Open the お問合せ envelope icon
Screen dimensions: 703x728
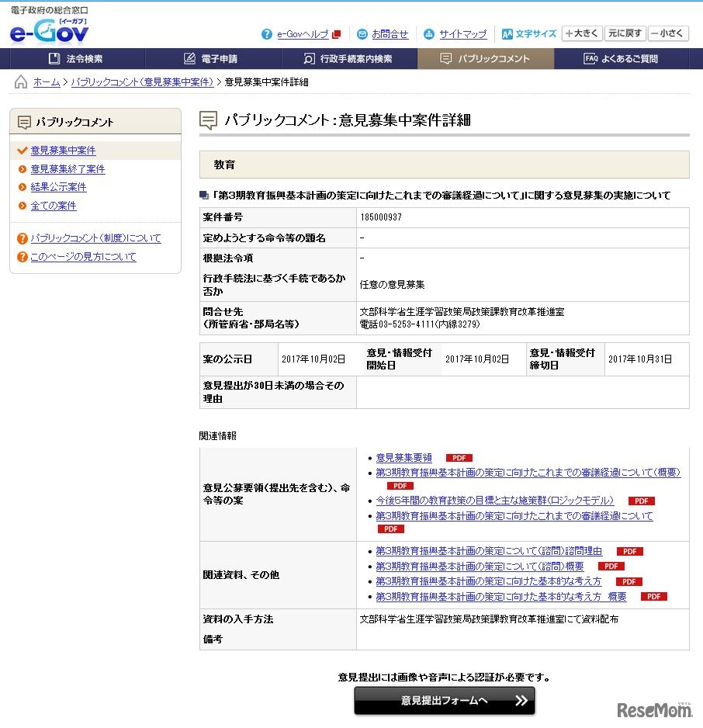tap(361, 33)
